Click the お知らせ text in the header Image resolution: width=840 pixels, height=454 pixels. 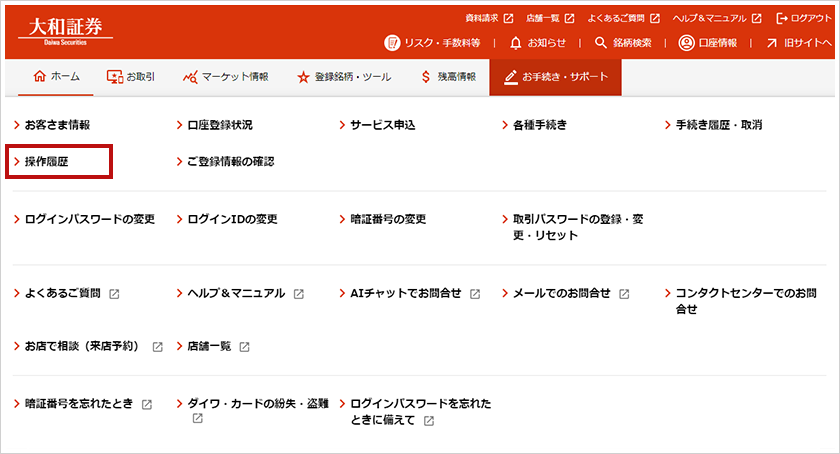coord(546,43)
